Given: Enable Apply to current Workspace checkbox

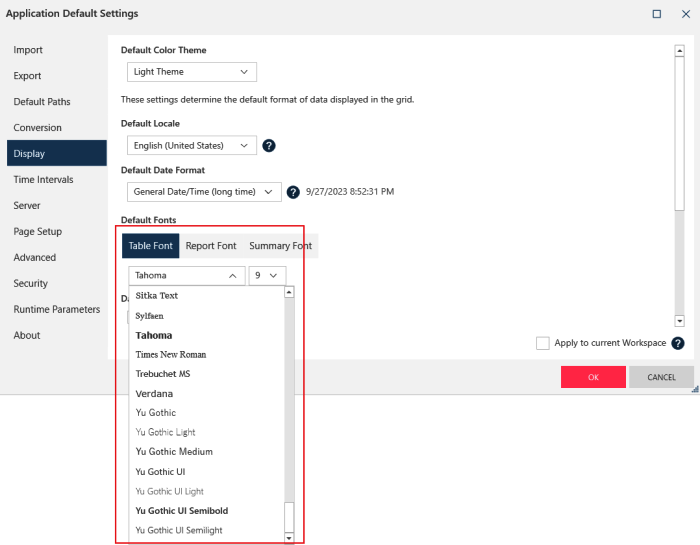Looking at the screenshot, I should 542,343.
